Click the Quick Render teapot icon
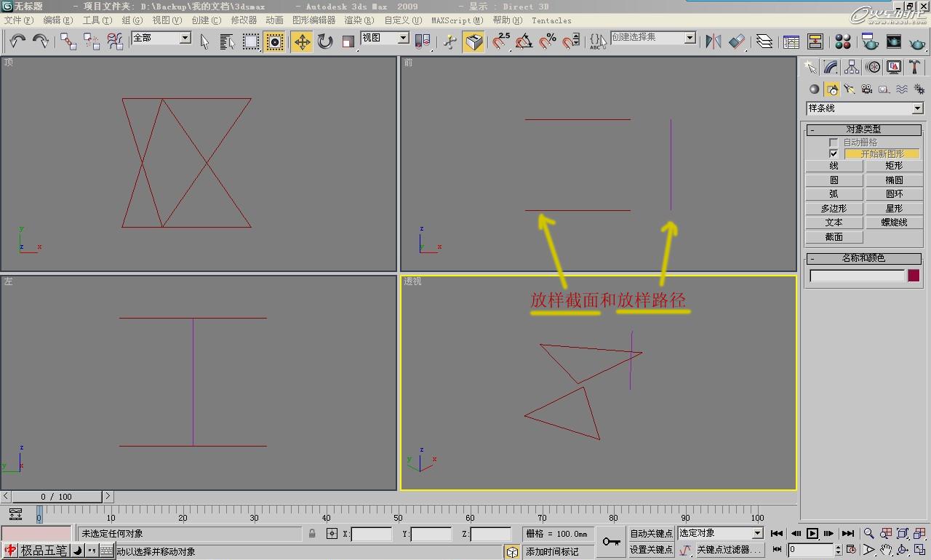931x560 pixels. pyautogui.click(x=918, y=41)
